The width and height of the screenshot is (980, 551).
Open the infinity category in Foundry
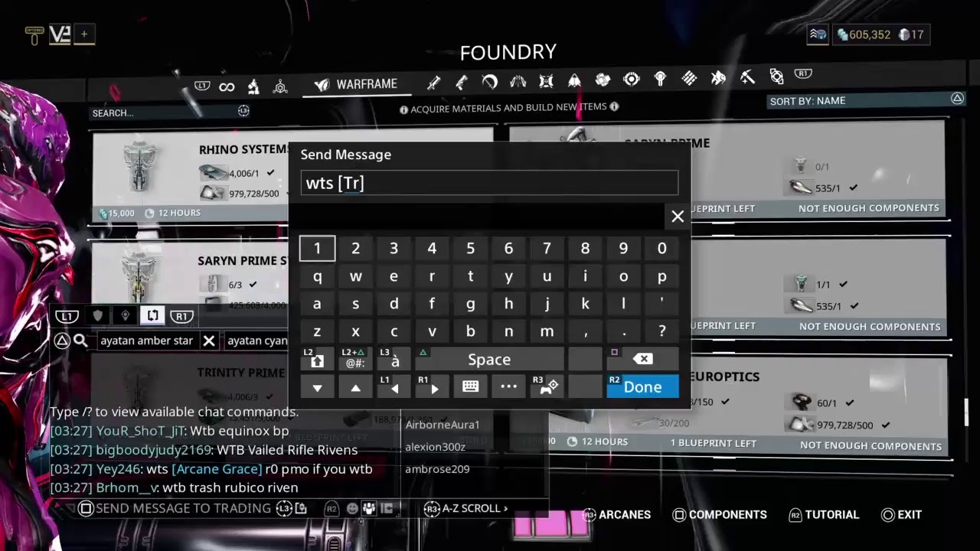coord(227,86)
